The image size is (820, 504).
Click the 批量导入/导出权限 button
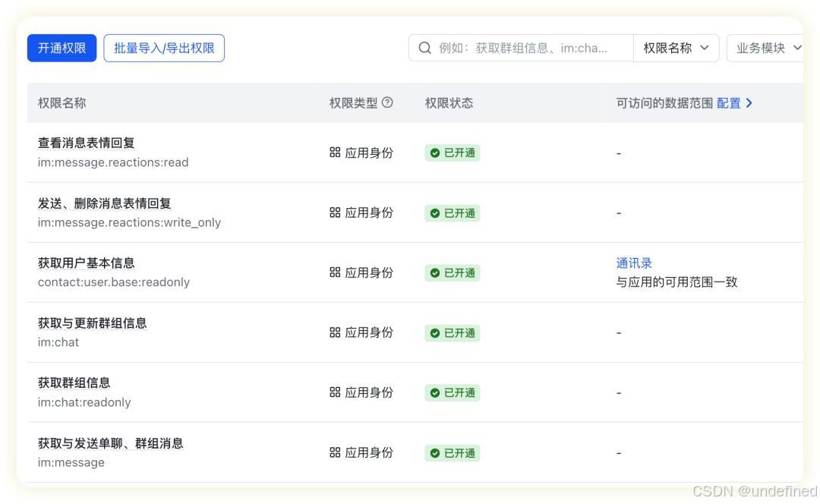click(x=164, y=47)
